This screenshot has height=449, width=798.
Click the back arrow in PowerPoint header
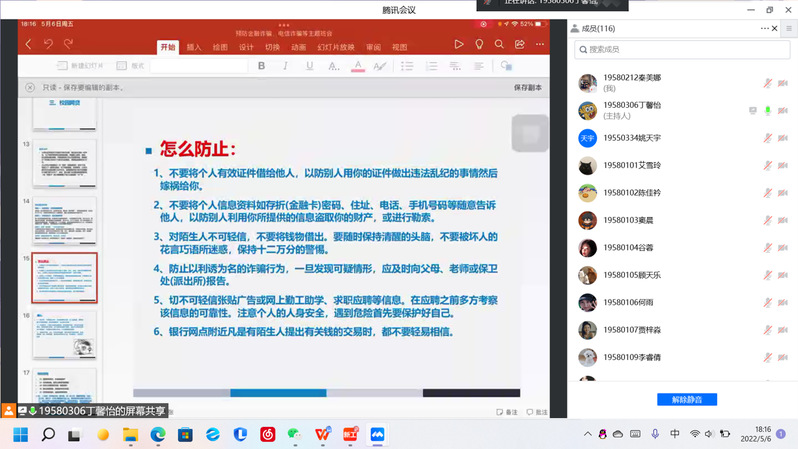(28, 44)
